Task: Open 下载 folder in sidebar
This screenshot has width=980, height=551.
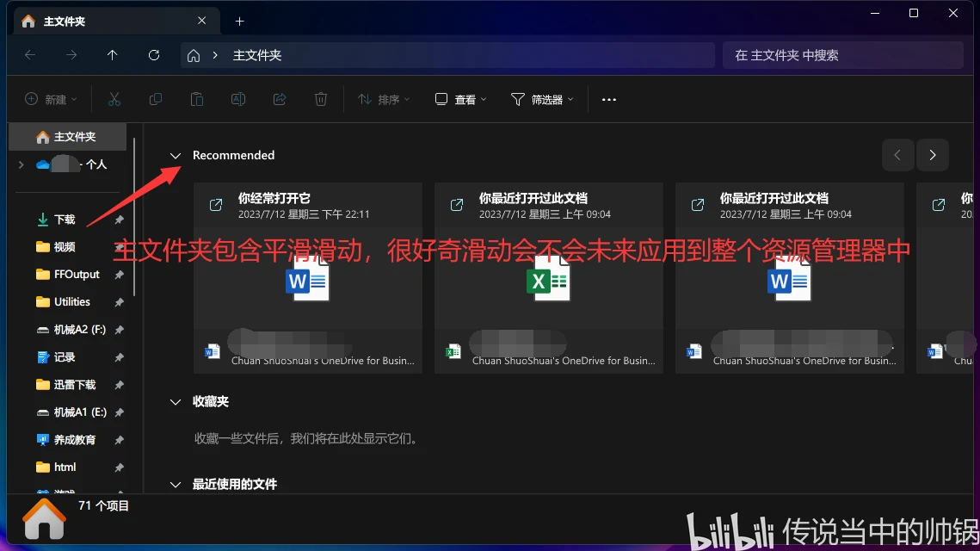Action: 65,220
